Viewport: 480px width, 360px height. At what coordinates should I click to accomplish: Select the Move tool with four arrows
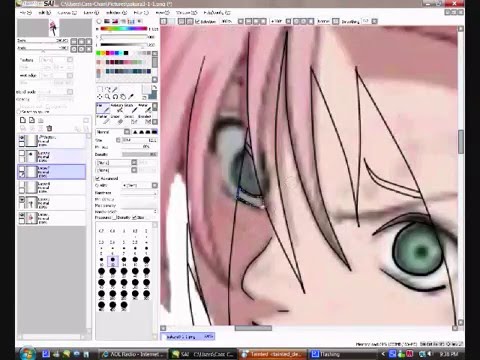[100, 97]
